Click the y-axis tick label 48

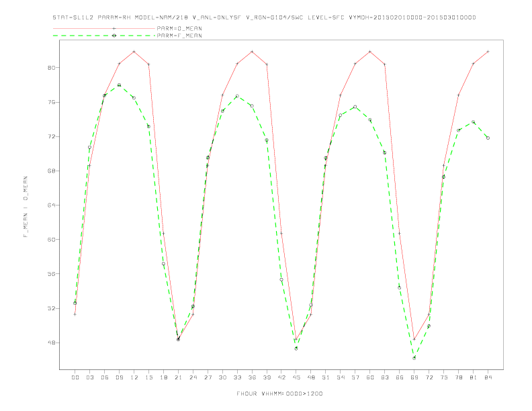point(51,342)
